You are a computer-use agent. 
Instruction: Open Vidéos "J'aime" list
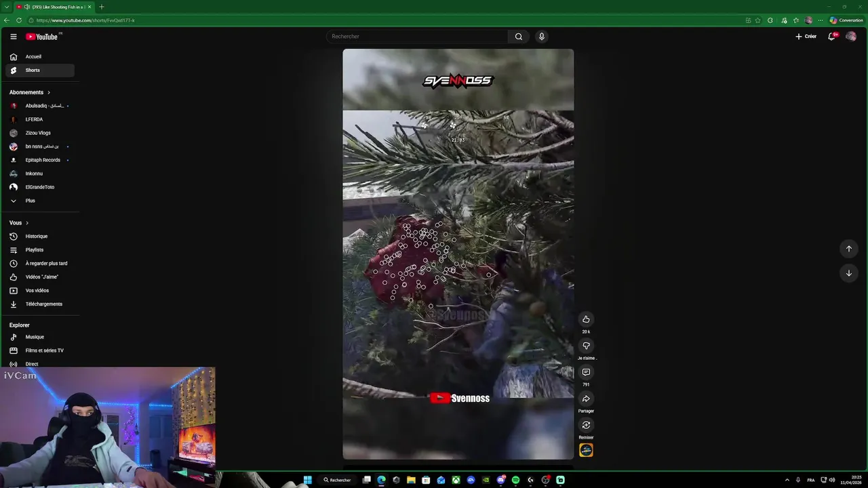pos(40,277)
